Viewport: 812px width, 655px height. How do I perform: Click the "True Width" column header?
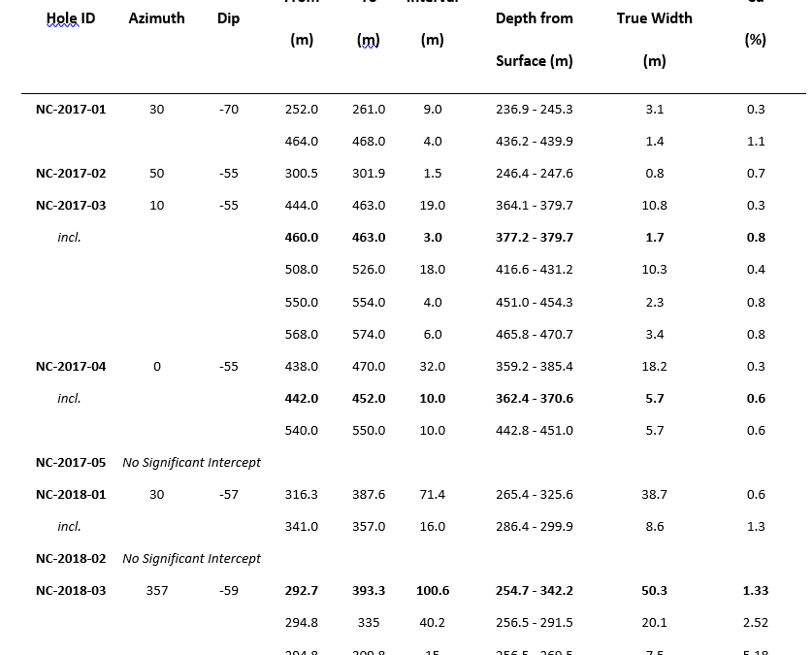pyautogui.click(x=655, y=18)
